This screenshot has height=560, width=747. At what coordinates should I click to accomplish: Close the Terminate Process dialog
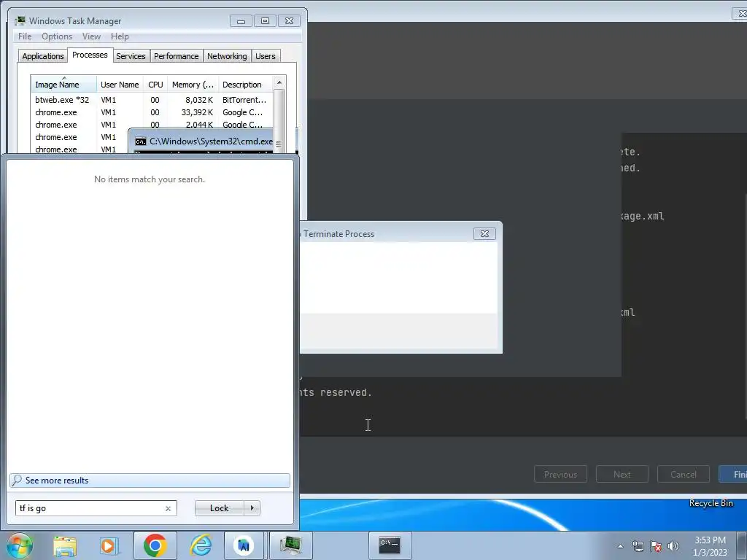[x=484, y=234]
